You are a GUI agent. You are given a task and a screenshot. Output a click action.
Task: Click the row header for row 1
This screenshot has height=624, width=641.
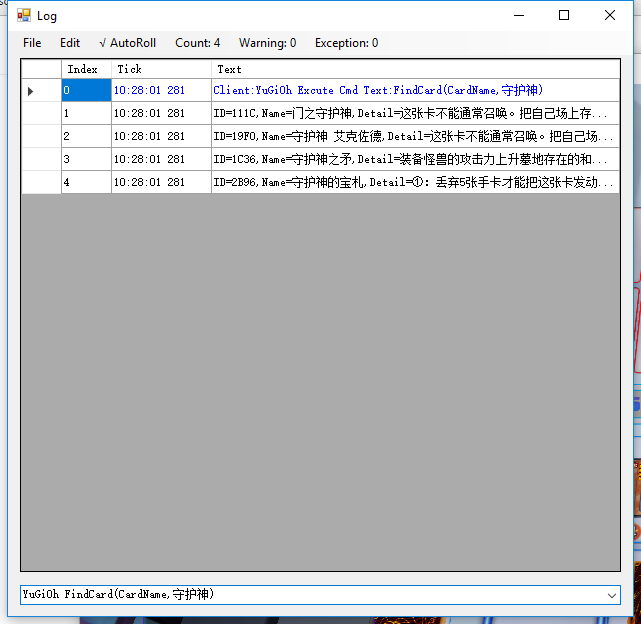point(41,113)
